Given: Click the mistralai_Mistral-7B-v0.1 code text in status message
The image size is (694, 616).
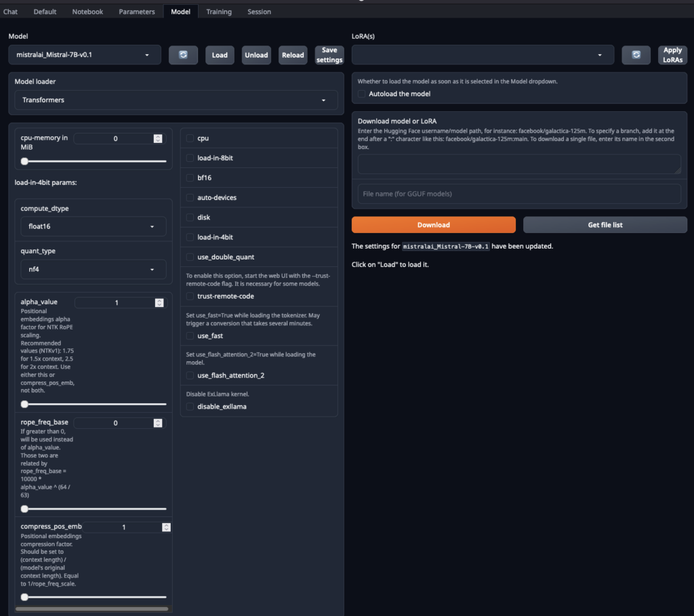Looking at the screenshot, I should [x=446, y=247].
